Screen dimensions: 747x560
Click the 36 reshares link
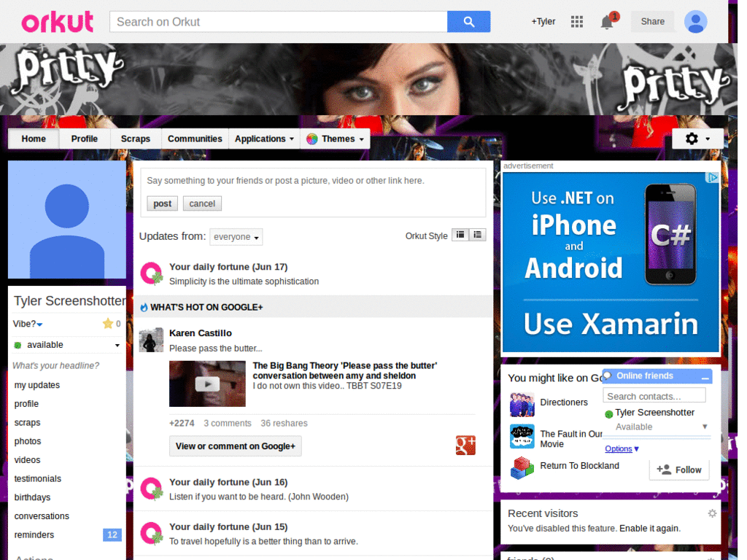pyautogui.click(x=284, y=424)
